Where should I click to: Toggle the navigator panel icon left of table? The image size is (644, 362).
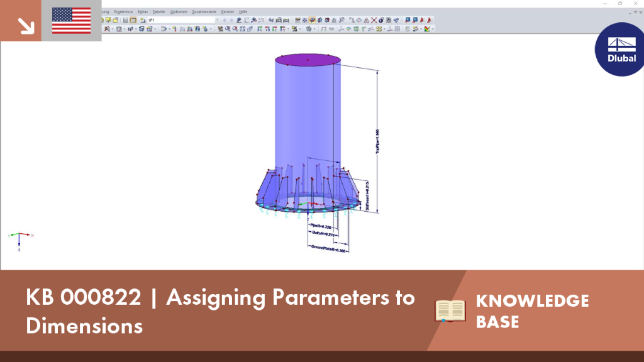click(x=125, y=20)
